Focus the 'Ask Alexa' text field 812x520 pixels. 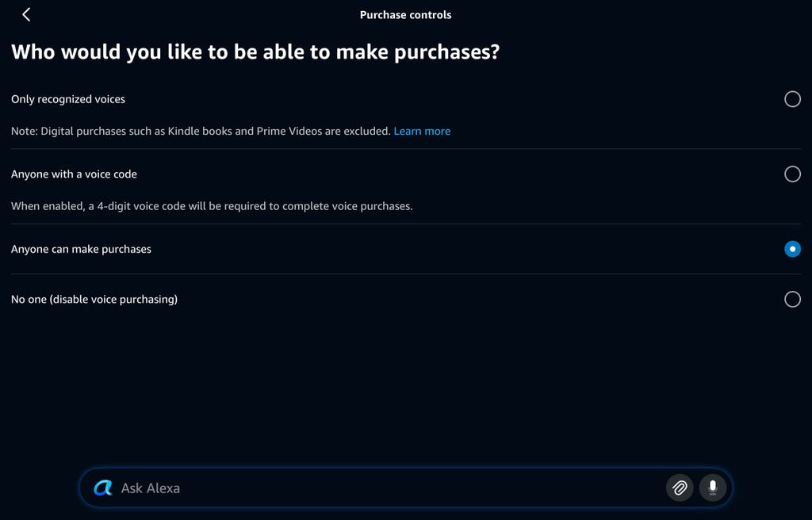[381, 488]
